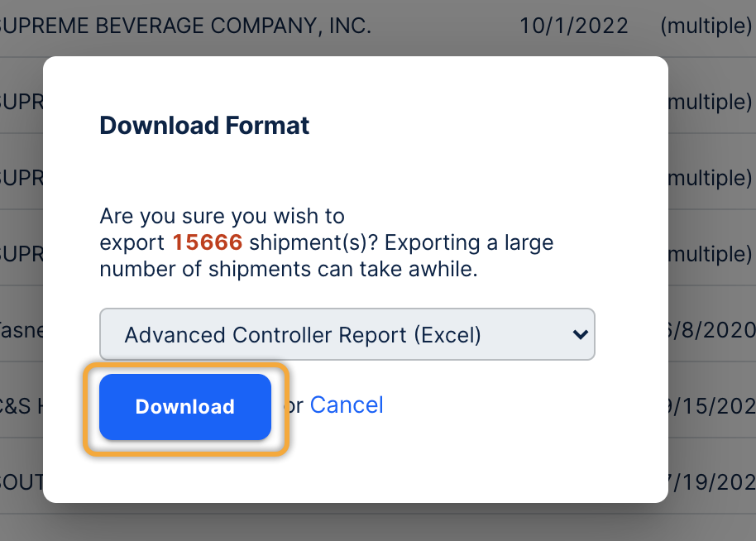
Task: Click the partially hidden 'fasne' row text
Action: tap(21, 330)
